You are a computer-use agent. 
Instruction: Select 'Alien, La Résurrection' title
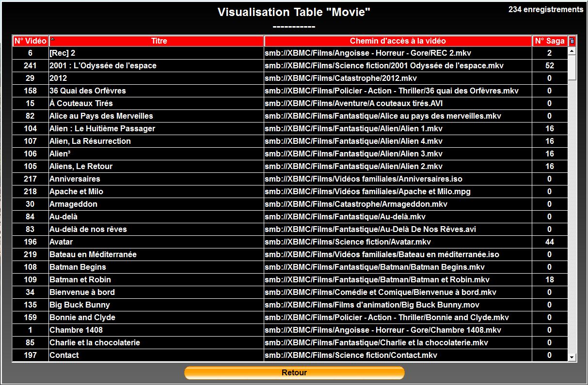90,141
